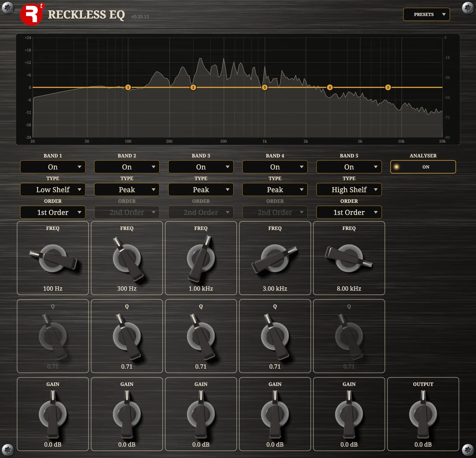This screenshot has height=458, width=476.
Task: Change Band 2 Peak filter type
Action: pyautogui.click(x=127, y=190)
